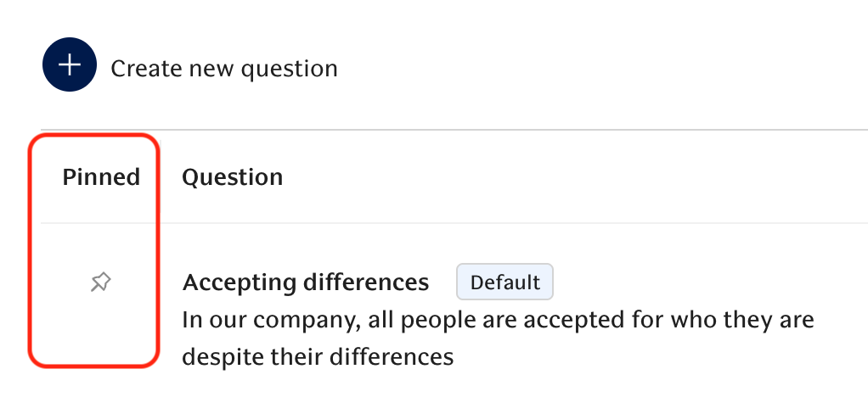868x397 pixels.
Task: Click the 'Default' badge
Action: 504,282
